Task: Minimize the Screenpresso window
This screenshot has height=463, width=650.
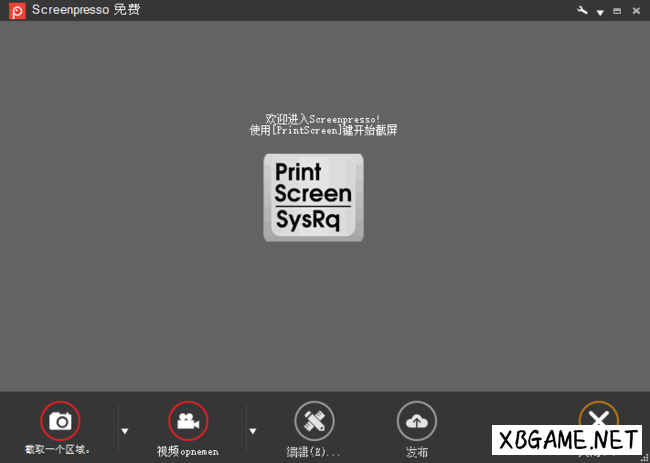Action: pos(617,11)
